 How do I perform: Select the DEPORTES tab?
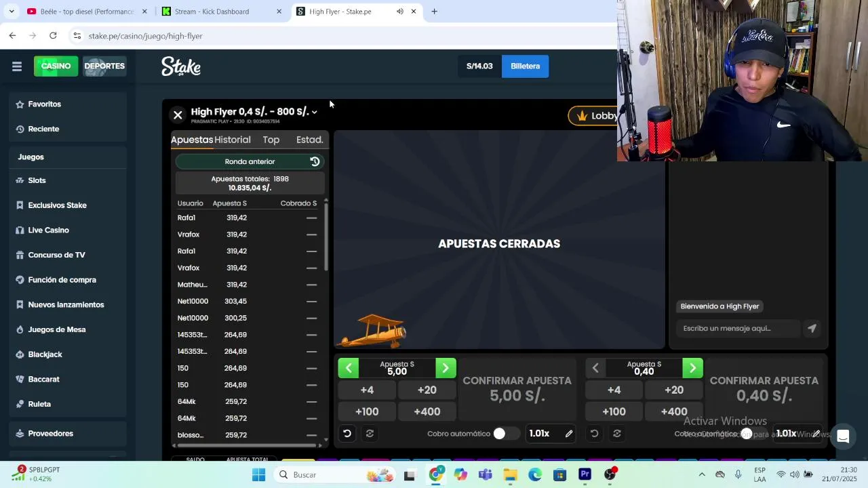point(104,66)
